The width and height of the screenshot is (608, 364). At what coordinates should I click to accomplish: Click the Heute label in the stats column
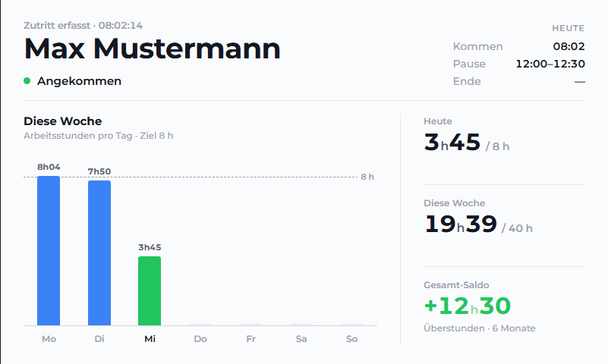click(x=438, y=121)
